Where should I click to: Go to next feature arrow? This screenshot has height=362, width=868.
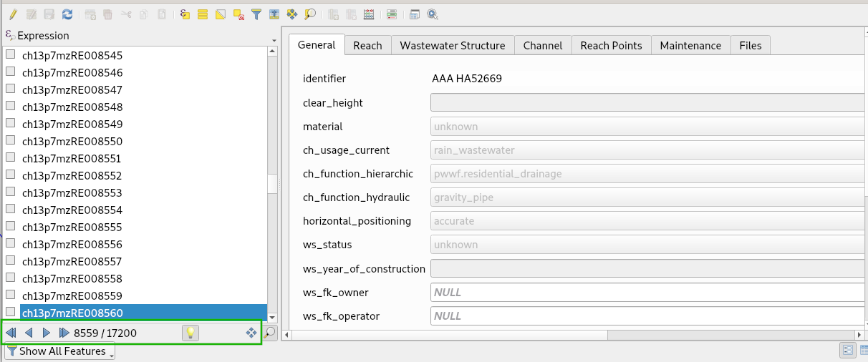[46, 333]
